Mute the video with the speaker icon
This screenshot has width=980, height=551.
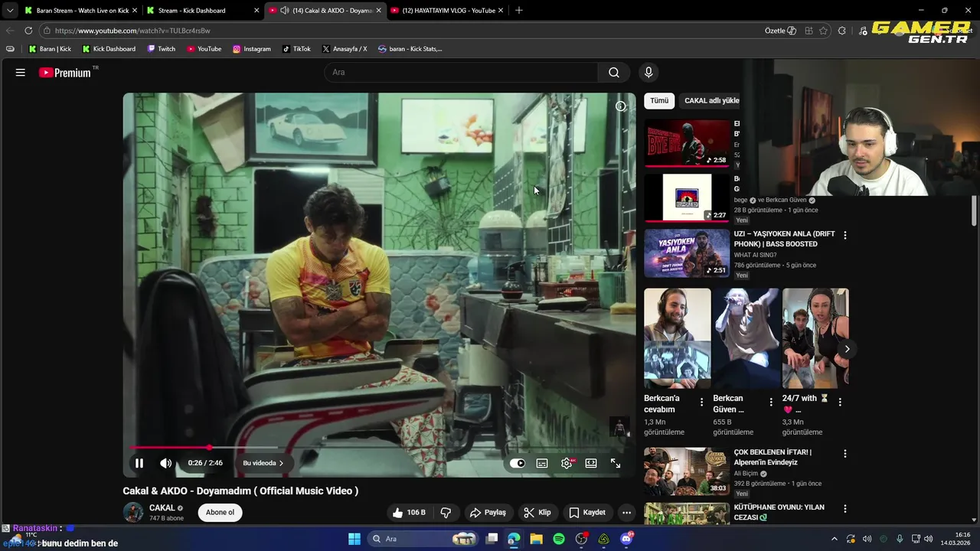tap(165, 463)
